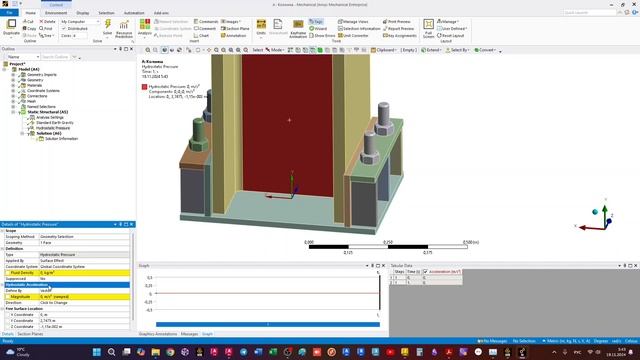Click the Wizard tool
Viewport: 640px width, 360px height.
tap(318, 29)
